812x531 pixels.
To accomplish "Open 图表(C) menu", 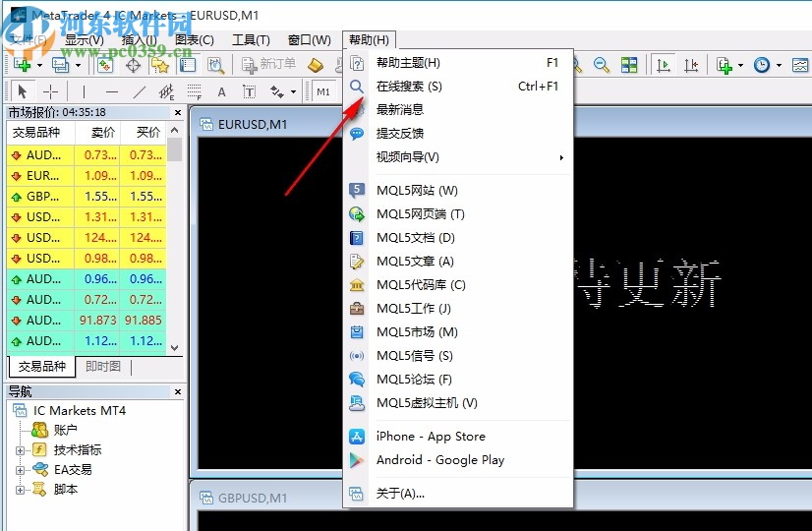I will 195,40.
